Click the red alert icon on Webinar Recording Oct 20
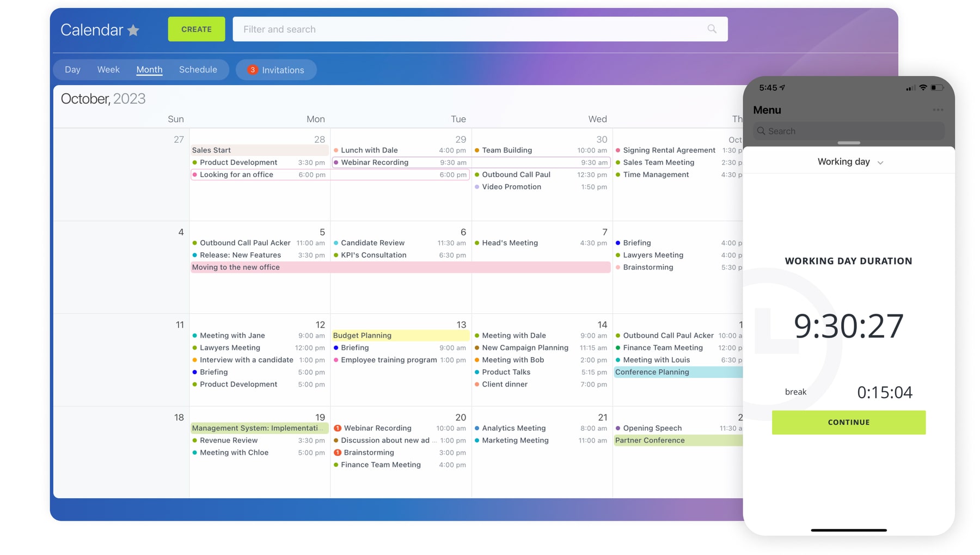This screenshot has height=555, width=980. coord(338,428)
